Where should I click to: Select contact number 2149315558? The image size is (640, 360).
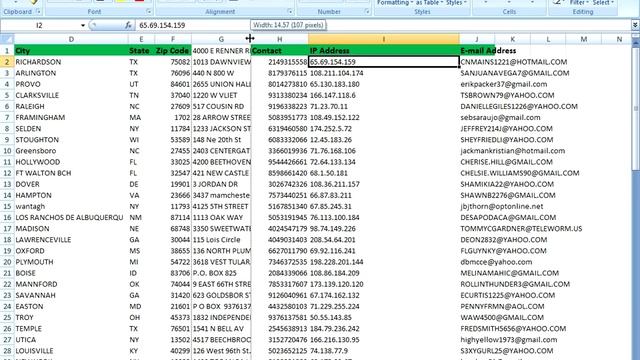[280, 62]
